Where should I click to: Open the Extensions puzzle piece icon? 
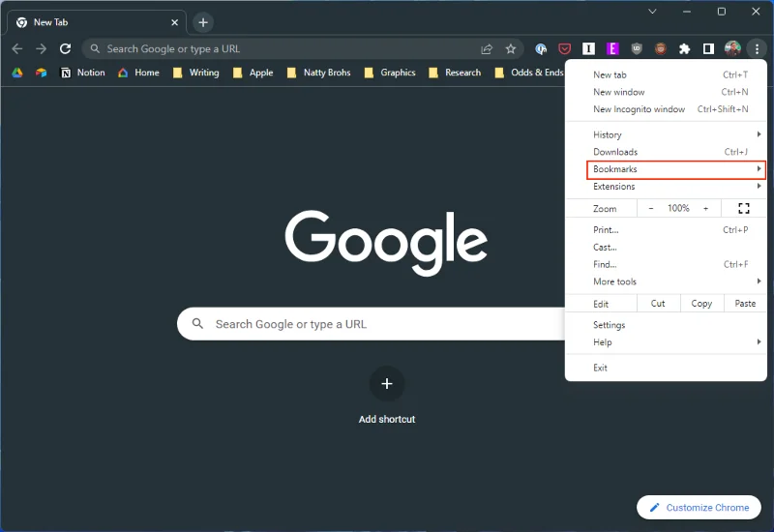(x=685, y=48)
